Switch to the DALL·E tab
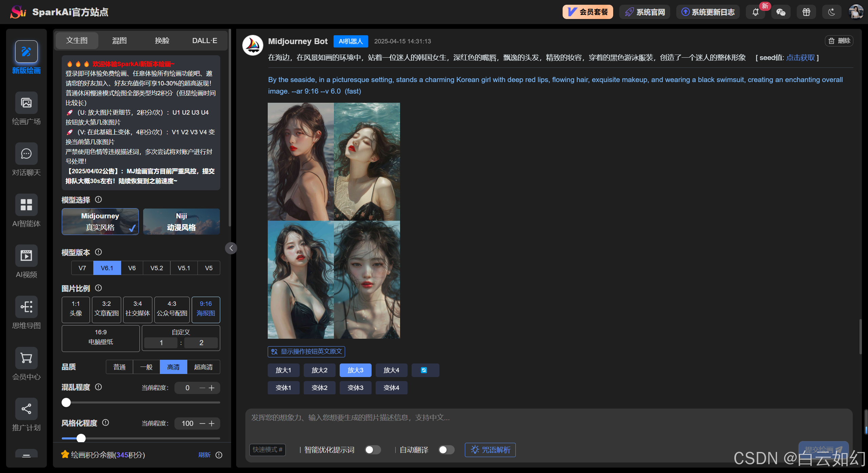The height and width of the screenshot is (473, 868). [x=204, y=41]
